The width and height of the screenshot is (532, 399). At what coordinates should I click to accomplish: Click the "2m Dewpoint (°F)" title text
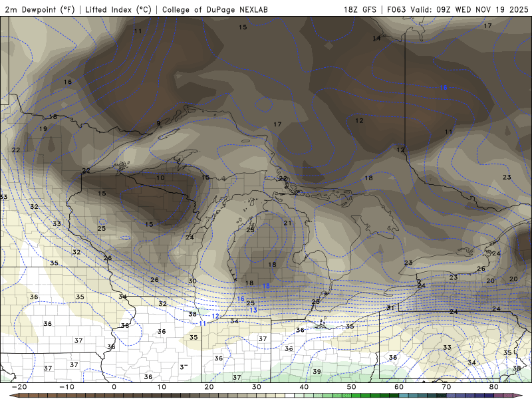[40, 9]
